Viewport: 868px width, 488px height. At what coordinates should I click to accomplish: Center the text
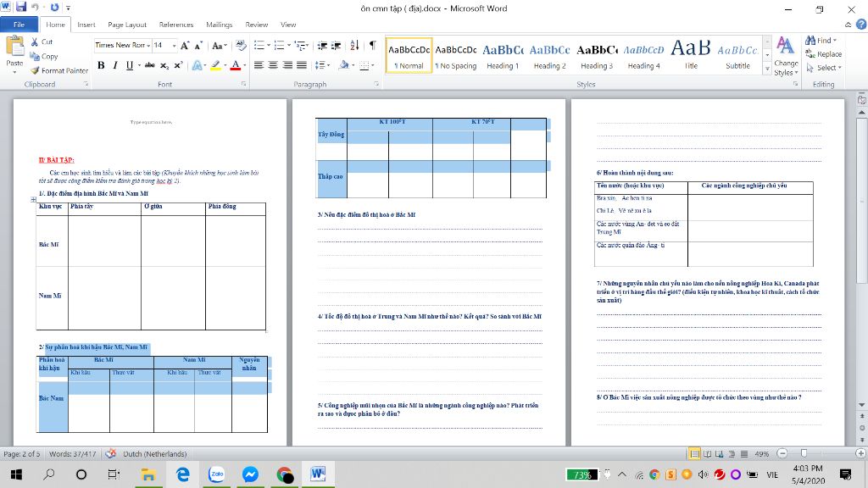point(273,65)
